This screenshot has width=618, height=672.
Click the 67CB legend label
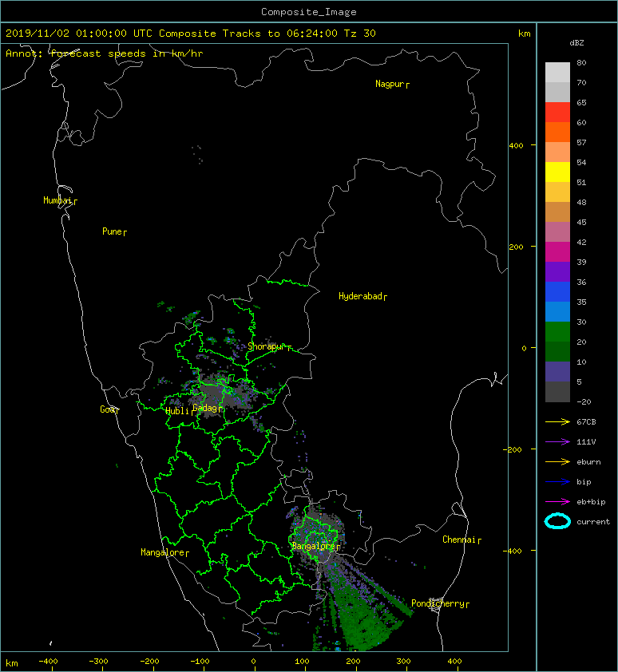tap(586, 422)
